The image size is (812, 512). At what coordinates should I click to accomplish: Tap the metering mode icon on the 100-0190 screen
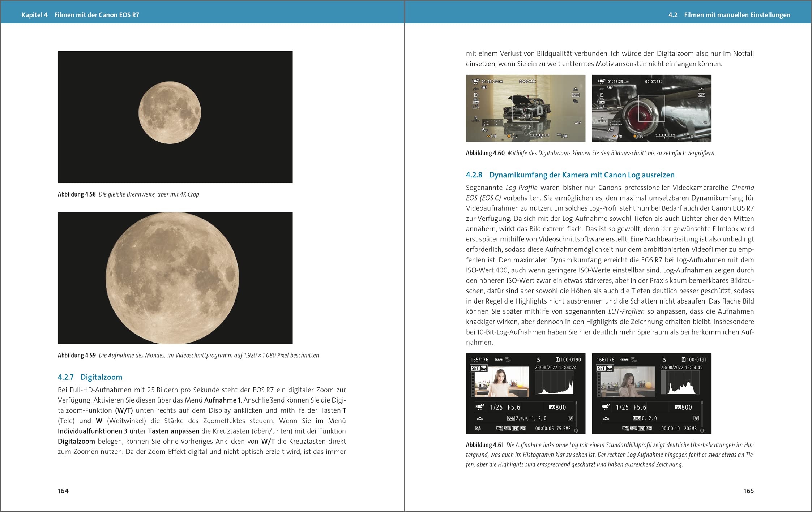tap(570, 418)
